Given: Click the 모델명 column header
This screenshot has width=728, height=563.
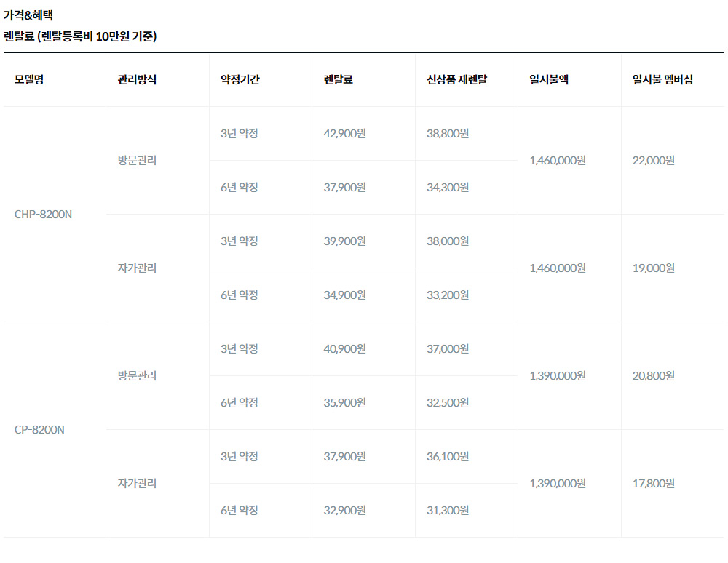Looking at the screenshot, I should click(29, 80).
